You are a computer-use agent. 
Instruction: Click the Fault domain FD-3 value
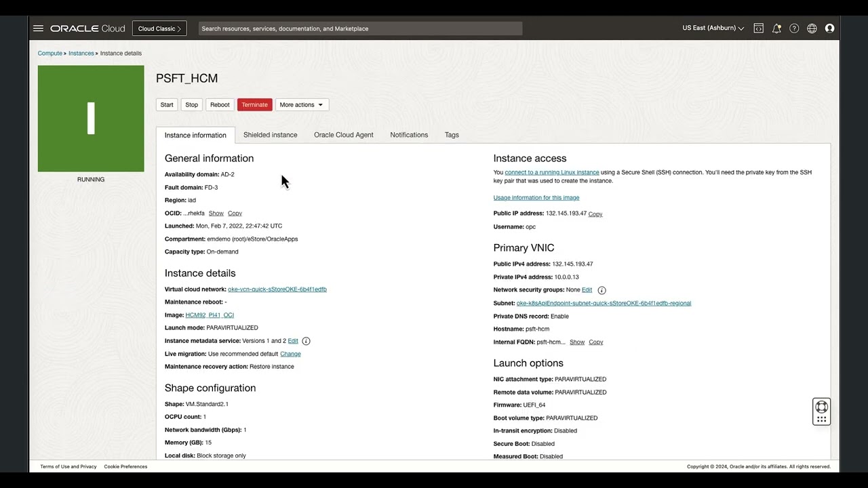point(211,188)
